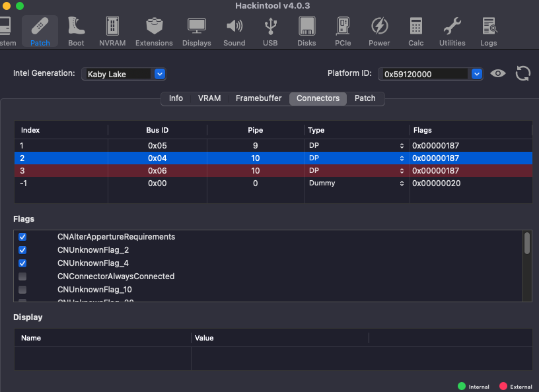Click the refresh arrows icon

pos(523,73)
